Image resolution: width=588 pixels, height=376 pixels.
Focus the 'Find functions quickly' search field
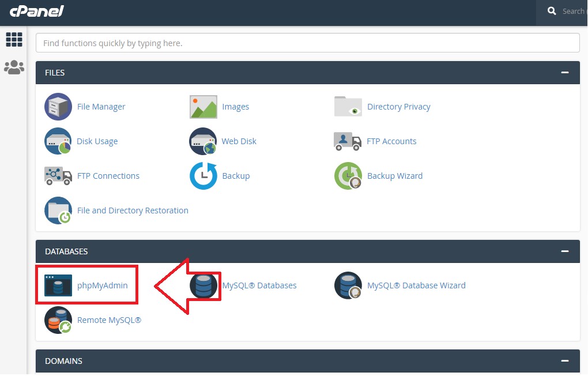[307, 43]
